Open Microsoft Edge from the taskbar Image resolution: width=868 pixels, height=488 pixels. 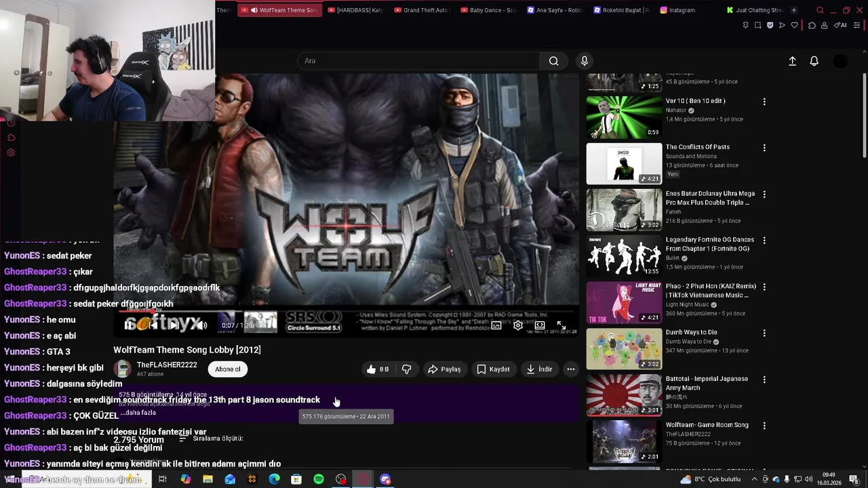(274, 479)
